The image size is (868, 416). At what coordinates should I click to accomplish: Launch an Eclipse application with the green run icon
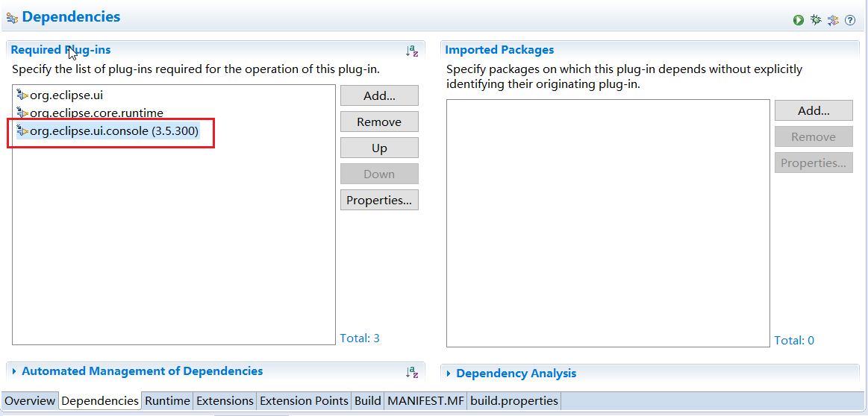[x=799, y=20]
